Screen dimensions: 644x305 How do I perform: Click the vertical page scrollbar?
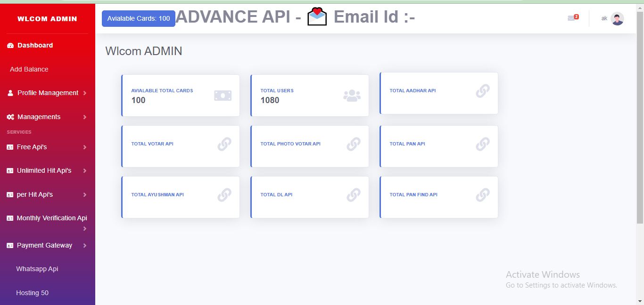click(640, 118)
